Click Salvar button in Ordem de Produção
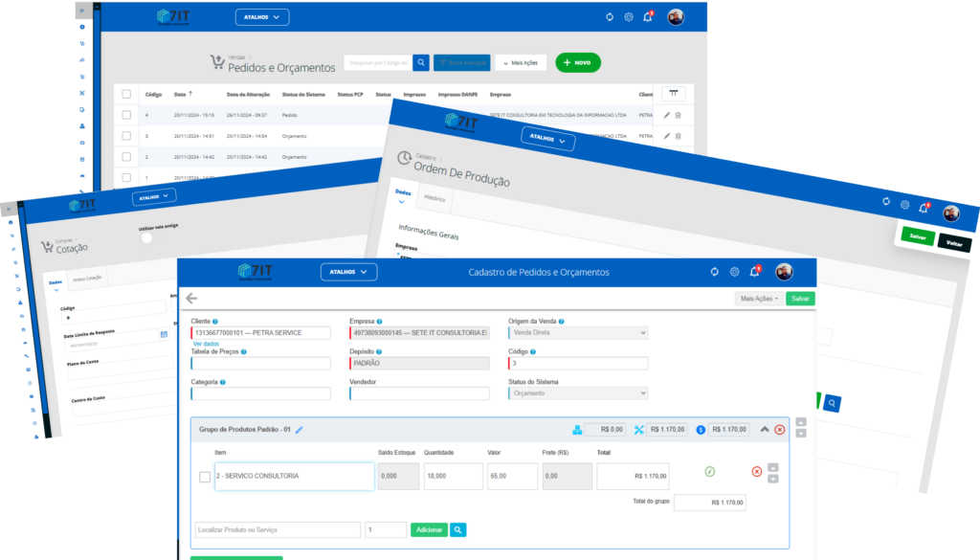Viewport: 980px width, 560px height. coord(918,236)
